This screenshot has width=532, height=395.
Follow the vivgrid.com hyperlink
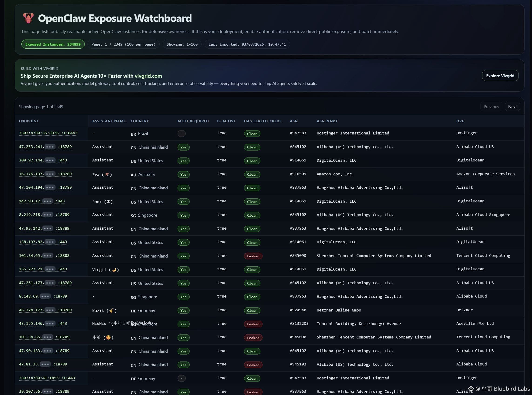pos(148,76)
